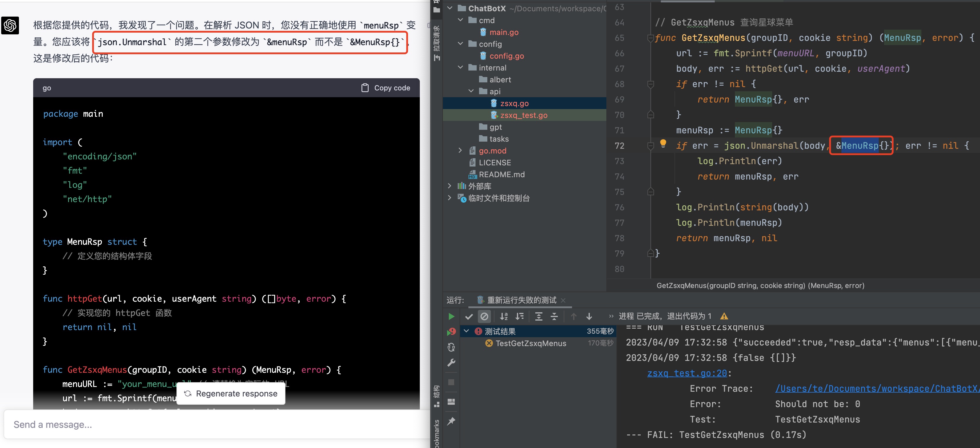Click the fold end marker at line 70
Image resolution: width=980 pixels, height=448 pixels.
point(650,115)
